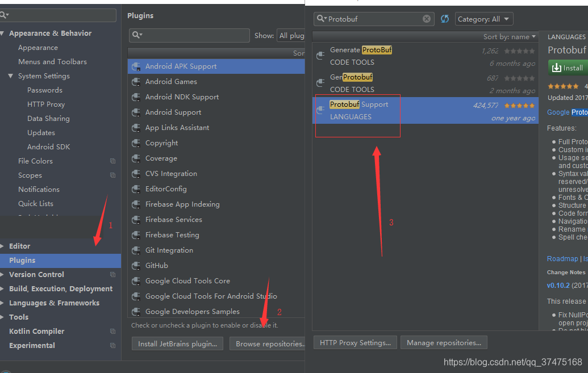Collapse the Appearance & Behavior section
The width and height of the screenshot is (588, 373).
2,33
